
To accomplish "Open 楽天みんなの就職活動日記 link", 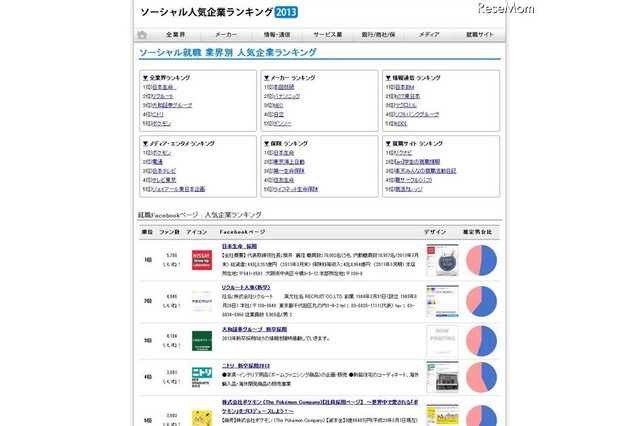I will [x=425, y=171].
